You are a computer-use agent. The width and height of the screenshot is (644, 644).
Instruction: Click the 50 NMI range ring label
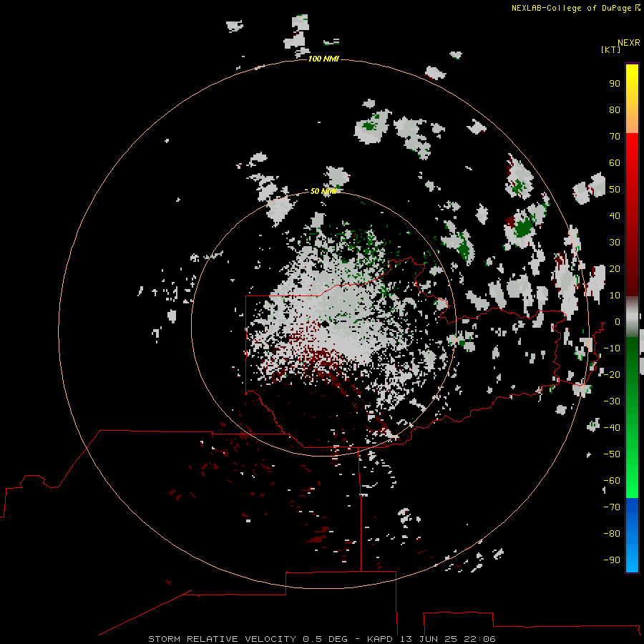[x=323, y=191]
